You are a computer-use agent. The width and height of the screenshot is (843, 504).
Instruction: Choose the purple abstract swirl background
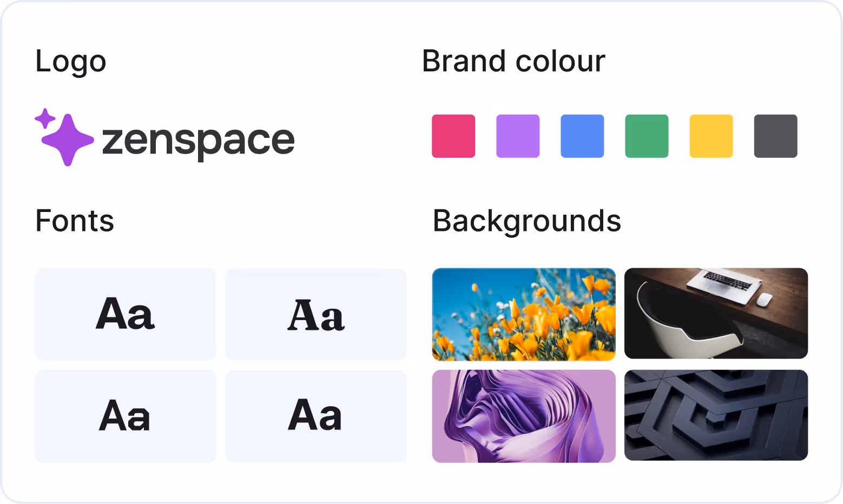(x=524, y=416)
